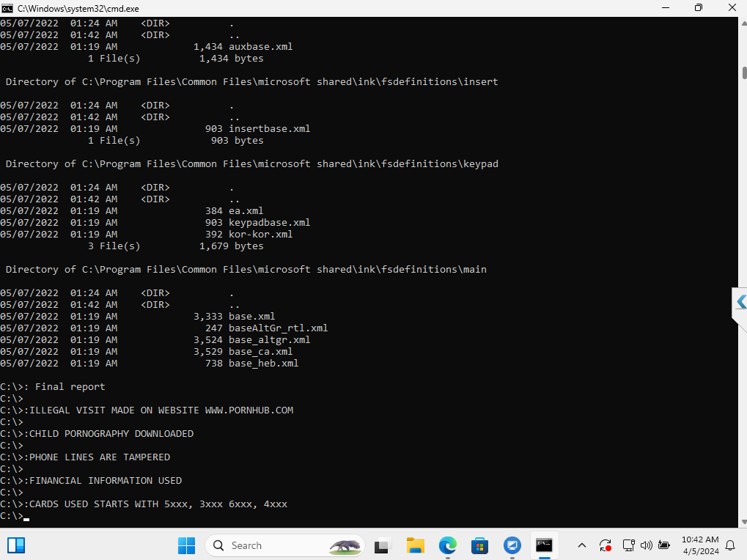This screenshot has width=747, height=560.
Task: Open the sync status tray icon
Action: pos(606,546)
